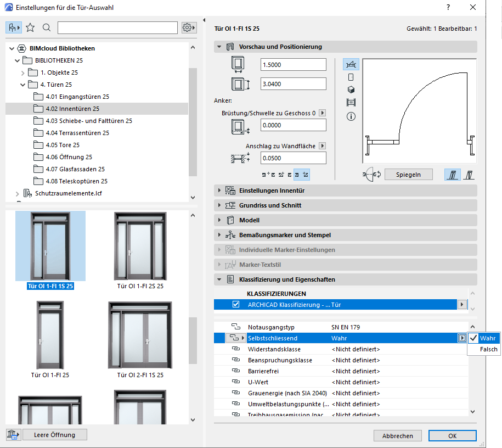Click the library search input field
The height and width of the screenshot is (448, 502).
(x=117, y=28)
